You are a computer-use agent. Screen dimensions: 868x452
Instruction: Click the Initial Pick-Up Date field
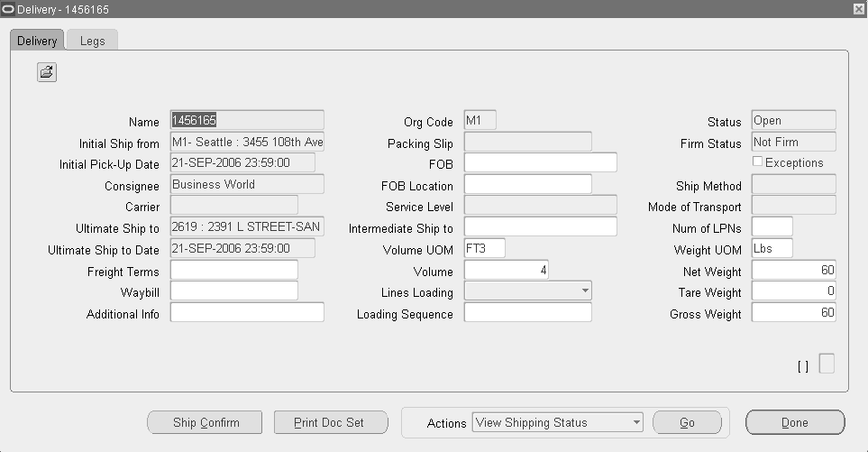click(242, 163)
